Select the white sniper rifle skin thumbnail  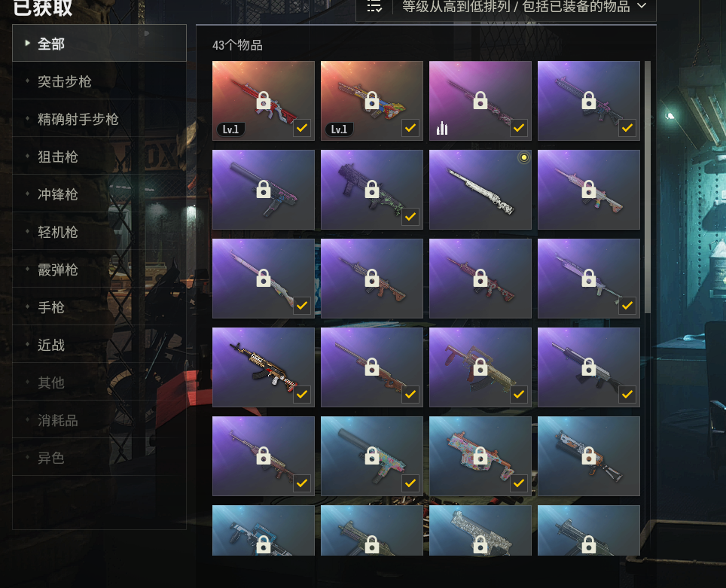[480, 190]
